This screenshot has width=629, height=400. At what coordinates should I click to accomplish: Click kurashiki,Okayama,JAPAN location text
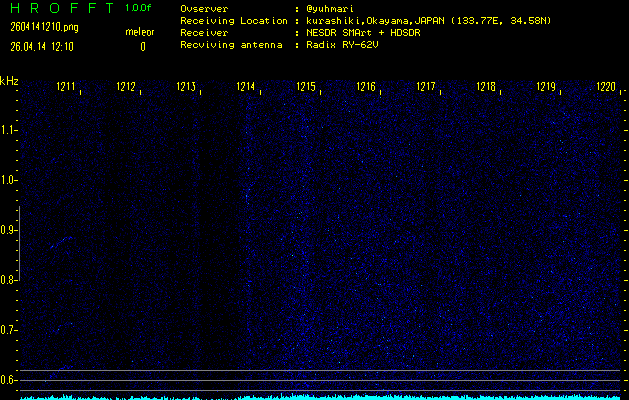[428, 21]
